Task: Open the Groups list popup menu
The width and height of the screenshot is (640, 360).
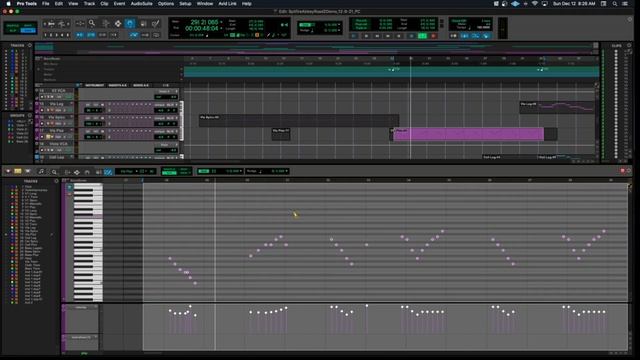Action: coord(30,116)
